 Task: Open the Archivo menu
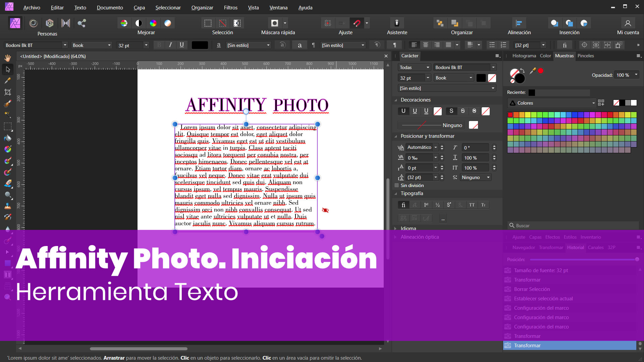click(32, 7)
